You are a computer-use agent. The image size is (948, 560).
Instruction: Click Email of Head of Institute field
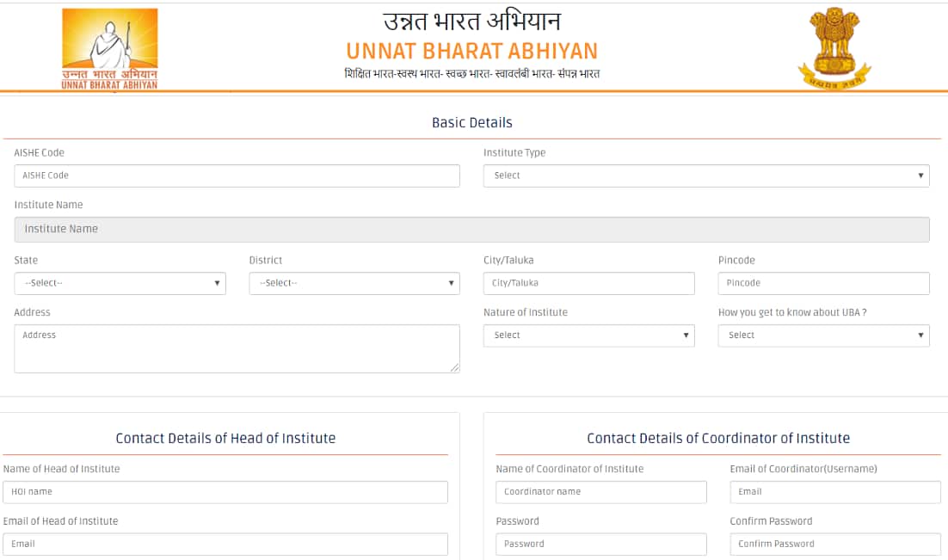coord(225,544)
